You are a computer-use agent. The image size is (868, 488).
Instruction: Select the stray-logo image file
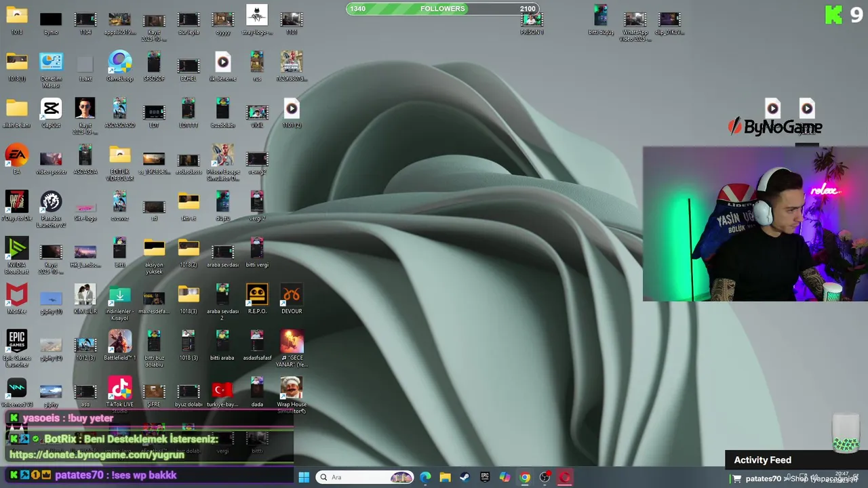coord(257,20)
